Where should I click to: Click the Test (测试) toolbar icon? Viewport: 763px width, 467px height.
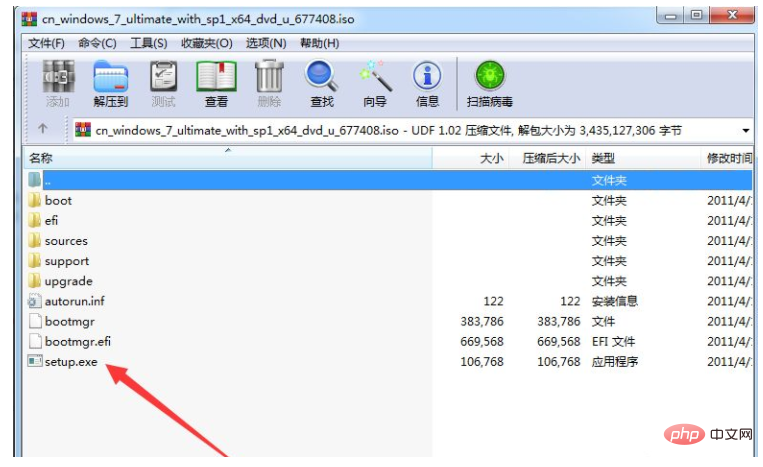tap(164, 77)
